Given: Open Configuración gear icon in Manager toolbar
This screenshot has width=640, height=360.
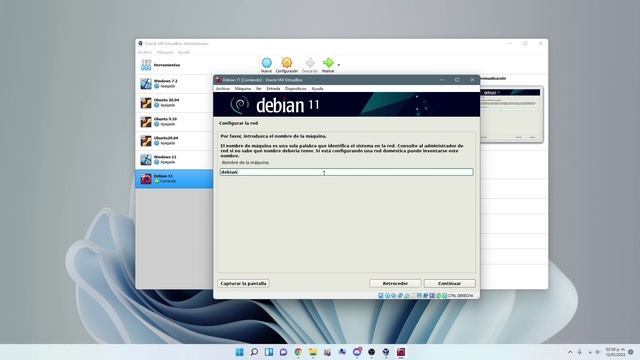Looking at the screenshot, I should click(x=287, y=63).
